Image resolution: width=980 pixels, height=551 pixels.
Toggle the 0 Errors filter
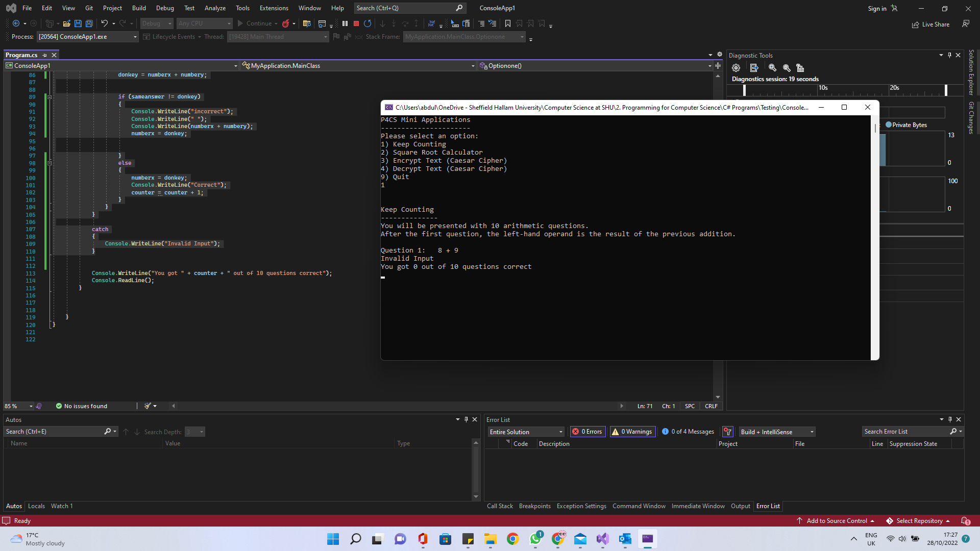click(x=587, y=432)
